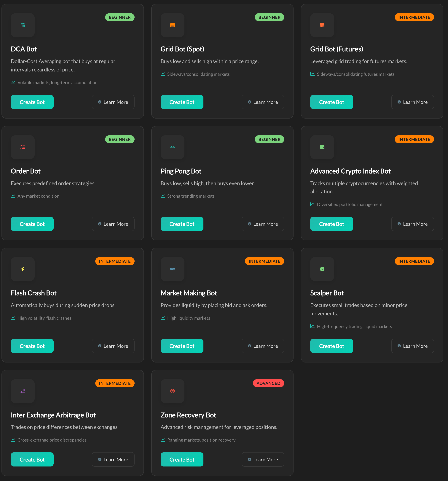Select the Inter Exchange Arbitrage swap arrows icon
The width and height of the screenshot is (448, 481).
click(x=23, y=391)
